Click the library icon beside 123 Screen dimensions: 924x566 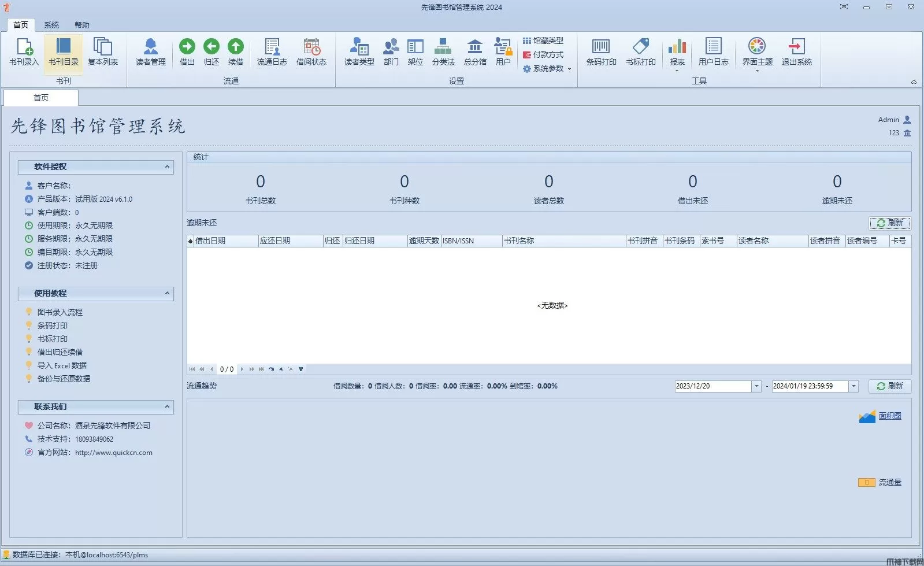907,133
